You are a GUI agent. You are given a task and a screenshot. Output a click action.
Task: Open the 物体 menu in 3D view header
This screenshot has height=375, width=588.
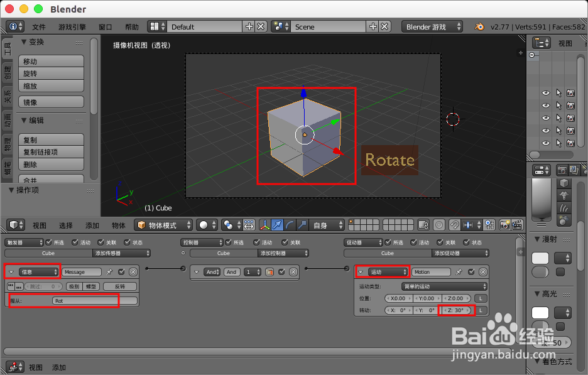pos(119,226)
